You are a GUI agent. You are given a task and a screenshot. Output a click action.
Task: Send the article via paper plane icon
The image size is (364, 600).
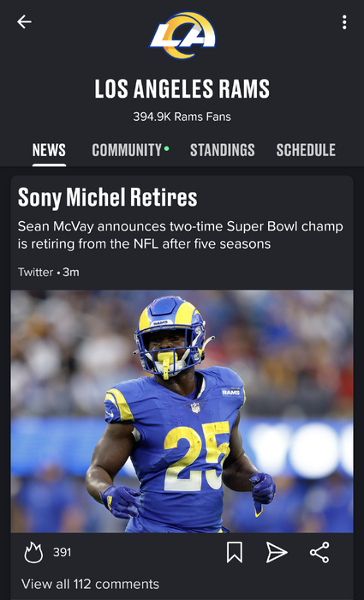click(277, 553)
